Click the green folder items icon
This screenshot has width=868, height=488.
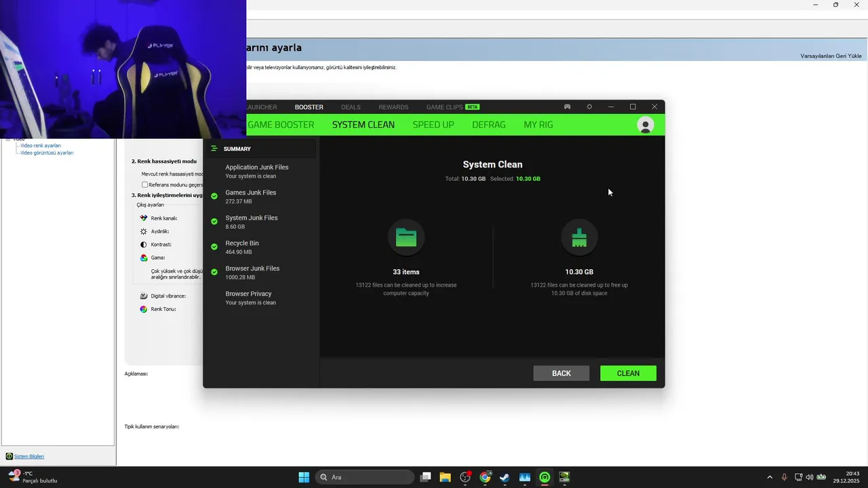[x=406, y=237]
